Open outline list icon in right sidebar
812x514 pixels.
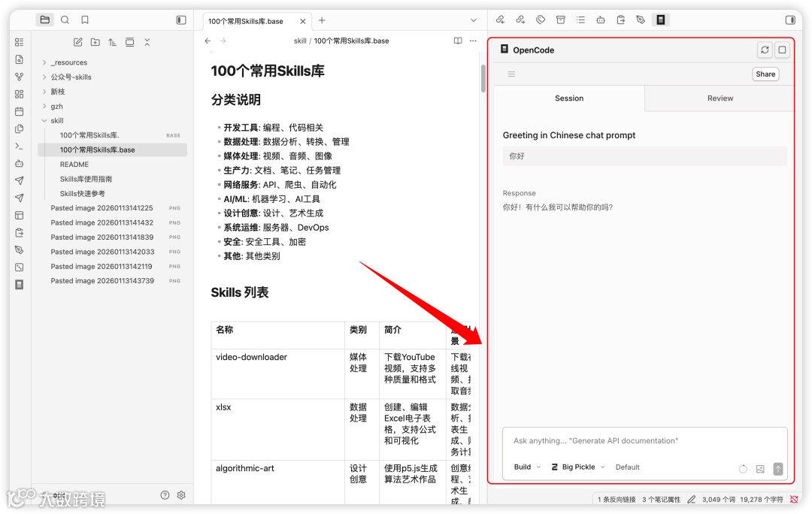[x=580, y=20]
